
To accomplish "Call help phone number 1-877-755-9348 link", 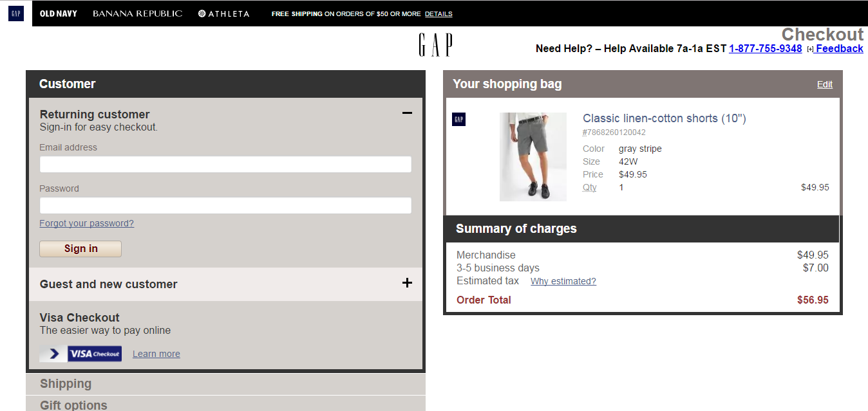I will (766, 49).
